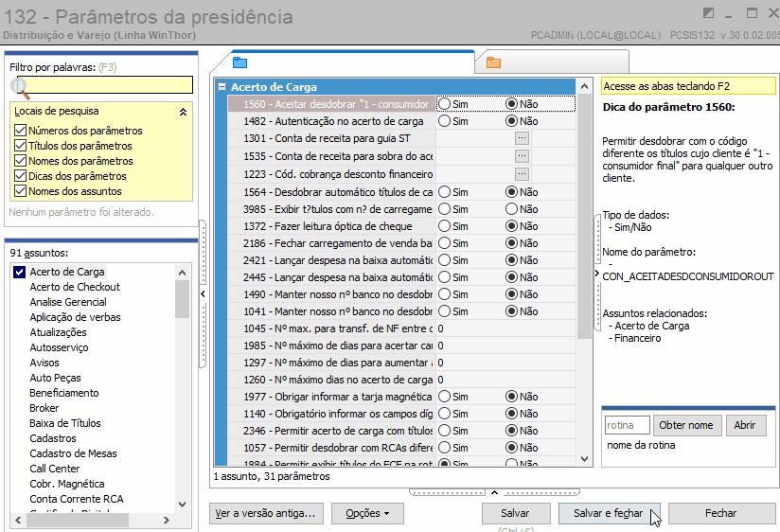Image resolution: width=780 pixels, height=532 pixels.
Task: Select Autosserviço in subjects list
Action: coord(60,347)
